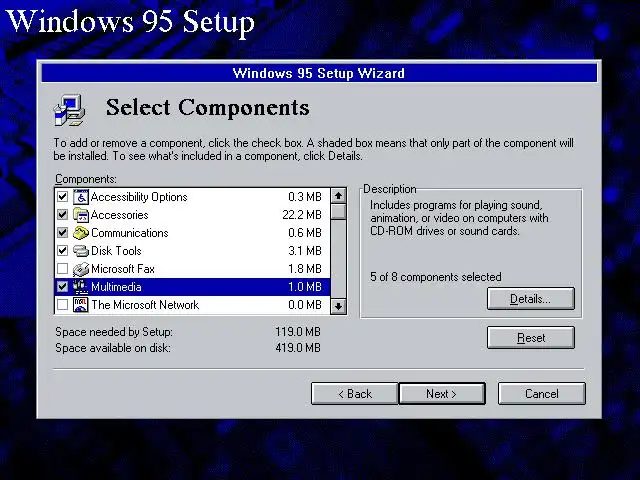This screenshot has height=480, width=640.
Task: Select the Accessories row label
Action: (x=120, y=215)
